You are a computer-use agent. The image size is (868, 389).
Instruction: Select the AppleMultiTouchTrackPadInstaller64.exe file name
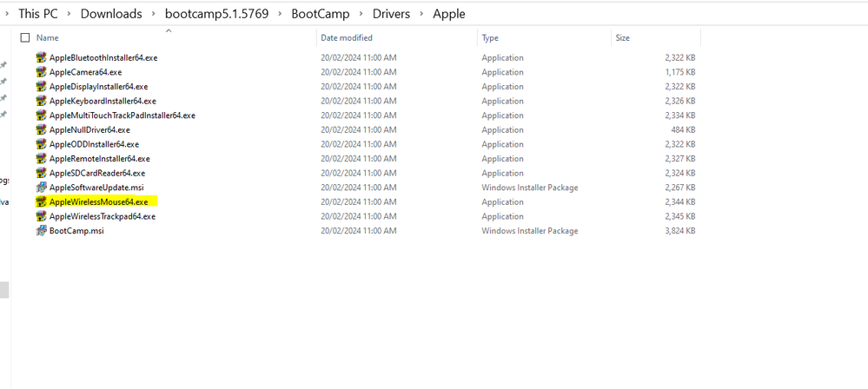[123, 115]
